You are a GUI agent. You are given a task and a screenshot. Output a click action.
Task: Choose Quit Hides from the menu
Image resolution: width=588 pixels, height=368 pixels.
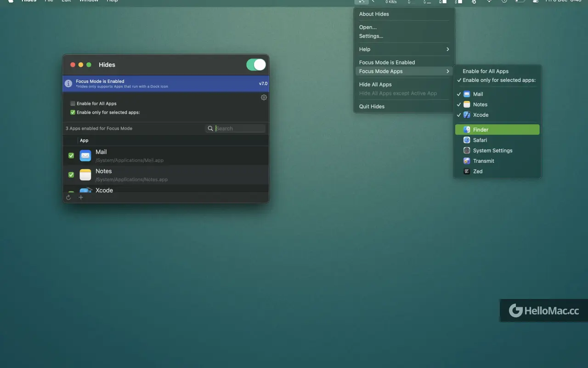[404, 106]
